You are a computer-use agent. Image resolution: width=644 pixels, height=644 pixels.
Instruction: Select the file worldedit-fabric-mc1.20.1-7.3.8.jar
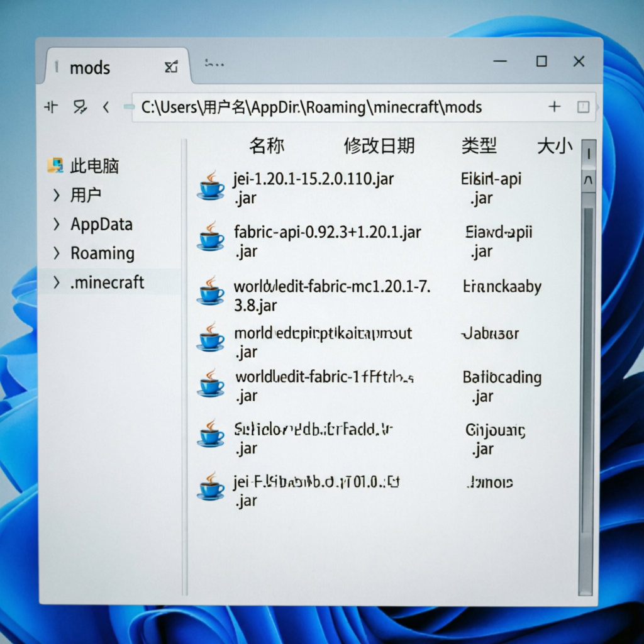(x=332, y=296)
